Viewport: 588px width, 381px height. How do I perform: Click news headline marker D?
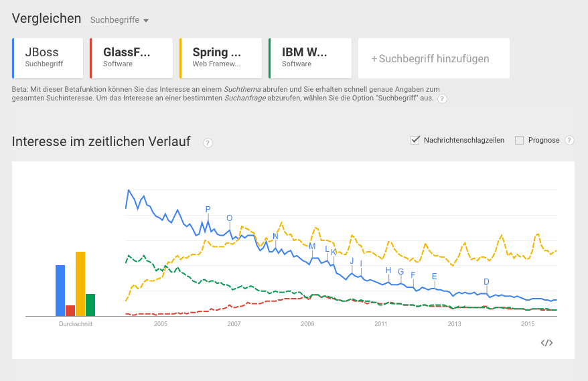pyautogui.click(x=486, y=282)
